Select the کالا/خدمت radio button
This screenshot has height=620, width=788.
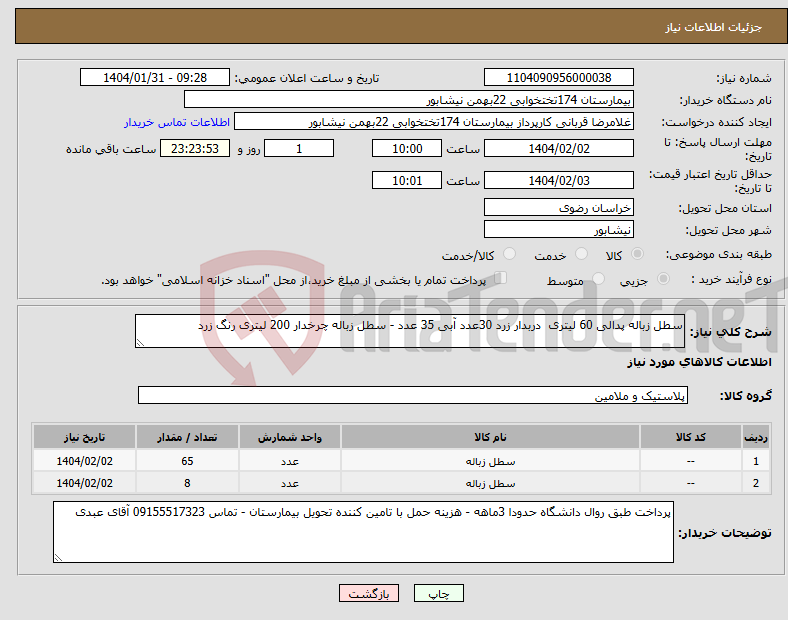509,254
